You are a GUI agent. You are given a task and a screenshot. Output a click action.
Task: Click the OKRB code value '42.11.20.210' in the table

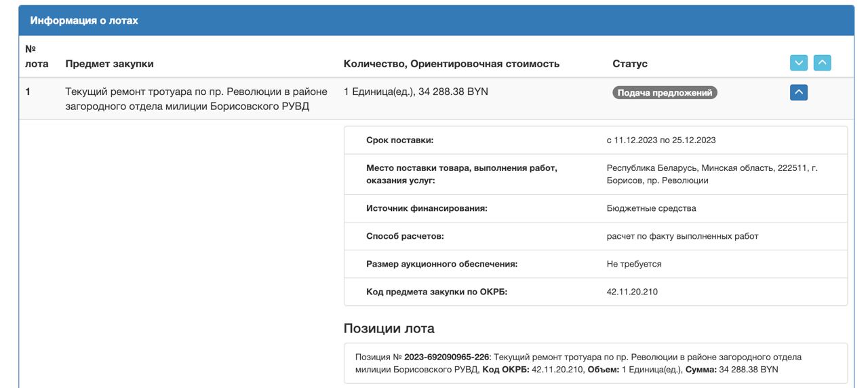click(632, 292)
